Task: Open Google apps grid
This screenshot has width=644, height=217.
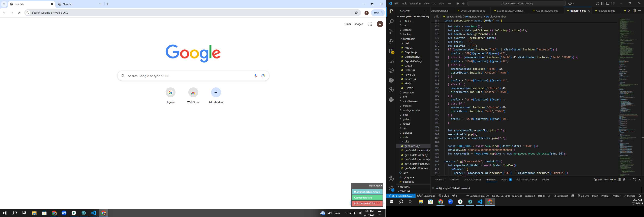Action: [370, 24]
